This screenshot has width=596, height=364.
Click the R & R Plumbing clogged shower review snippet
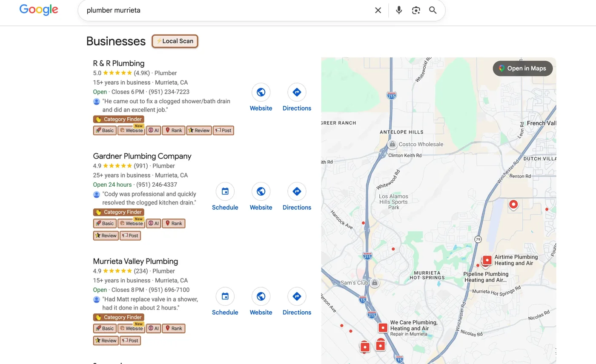coord(166,105)
